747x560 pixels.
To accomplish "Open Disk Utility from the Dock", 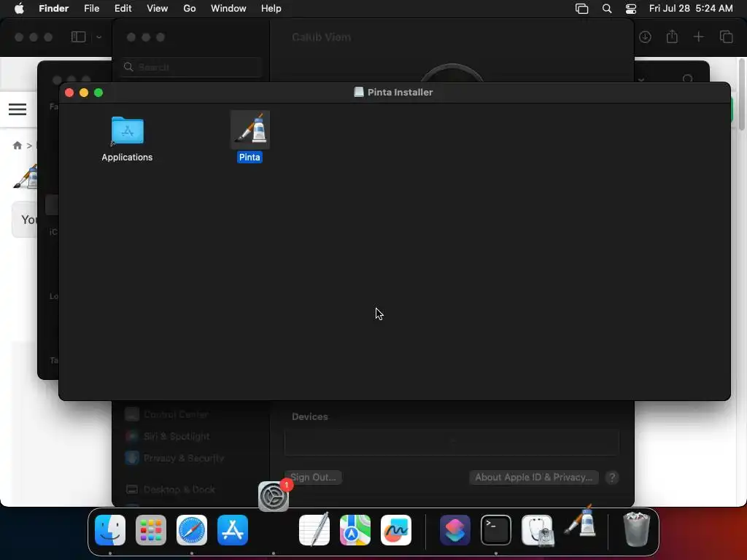I will (x=537, y=530).
